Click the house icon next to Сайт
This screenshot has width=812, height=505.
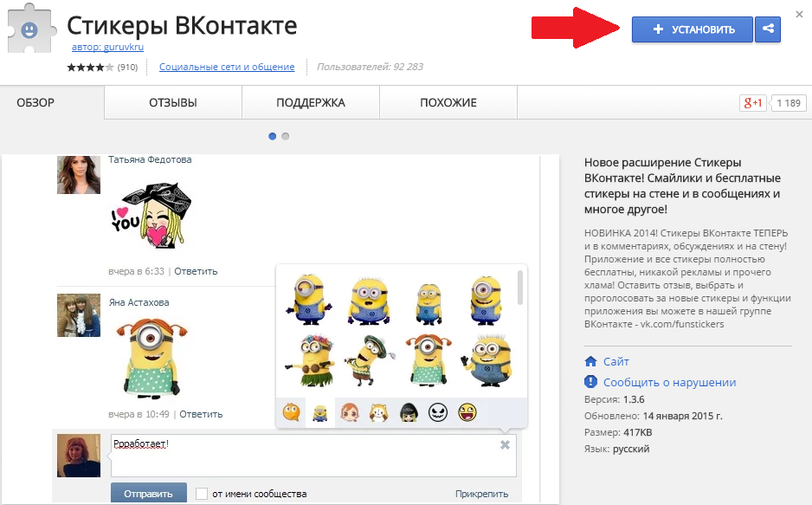coord(590,361)
